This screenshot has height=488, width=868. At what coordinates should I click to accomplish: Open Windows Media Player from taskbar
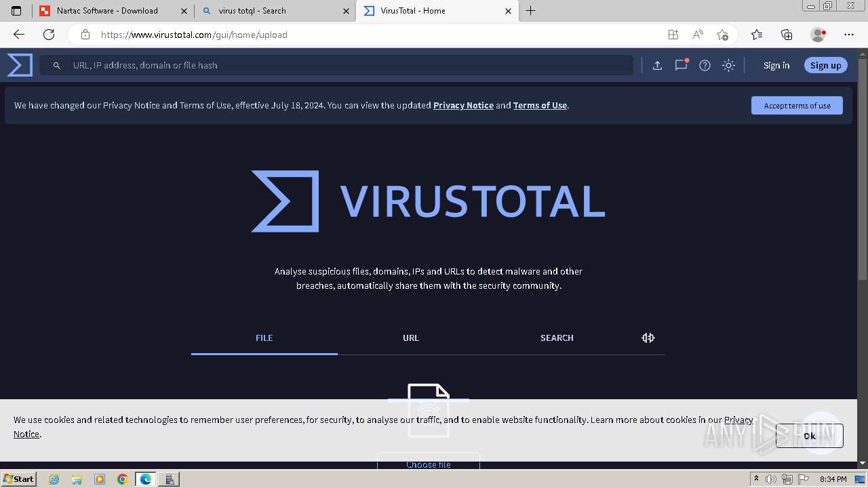tap(100, 479)
